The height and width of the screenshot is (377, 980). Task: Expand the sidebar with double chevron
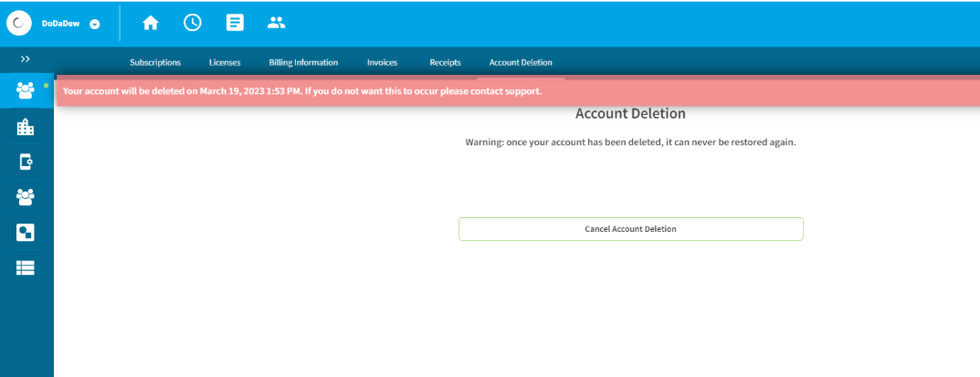click(x=25, y=58)
